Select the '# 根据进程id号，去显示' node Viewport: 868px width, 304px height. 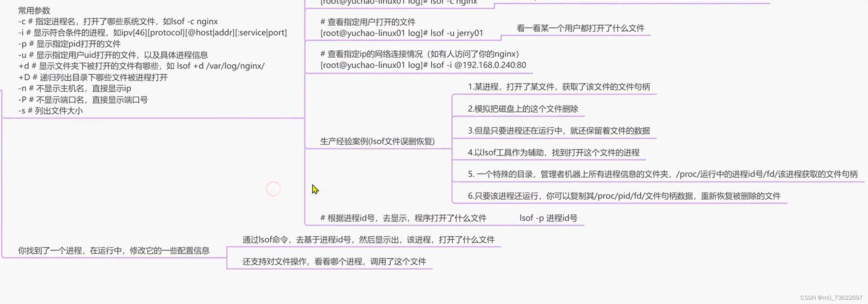tap(403, 218)
